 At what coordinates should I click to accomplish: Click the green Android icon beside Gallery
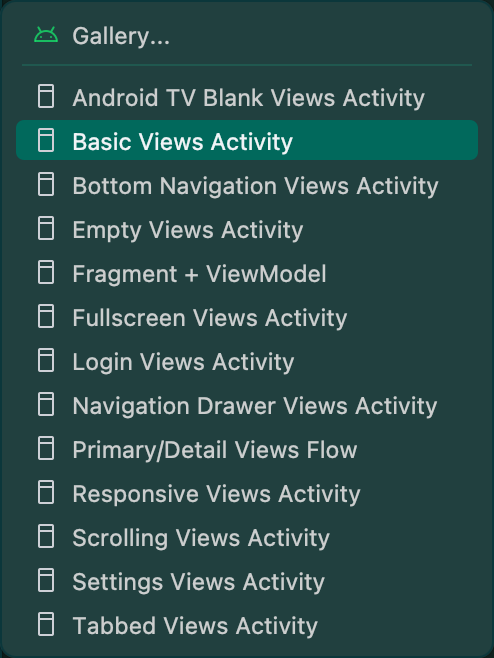46,35
